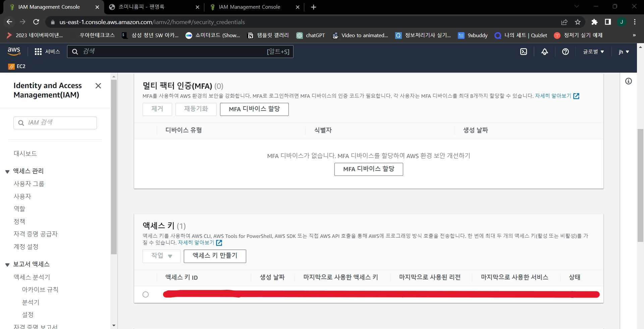
Task: Open a new browser tab
Action: [x=314, y=7]
